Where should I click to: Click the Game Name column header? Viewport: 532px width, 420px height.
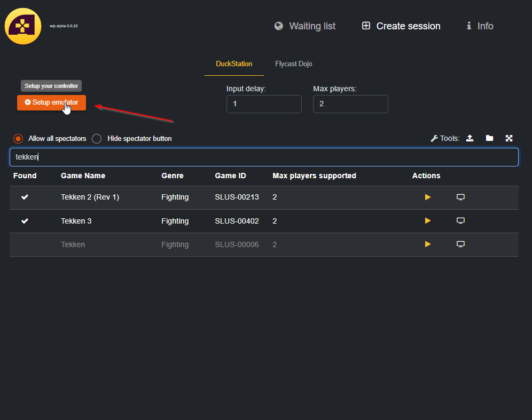[83, 176]
